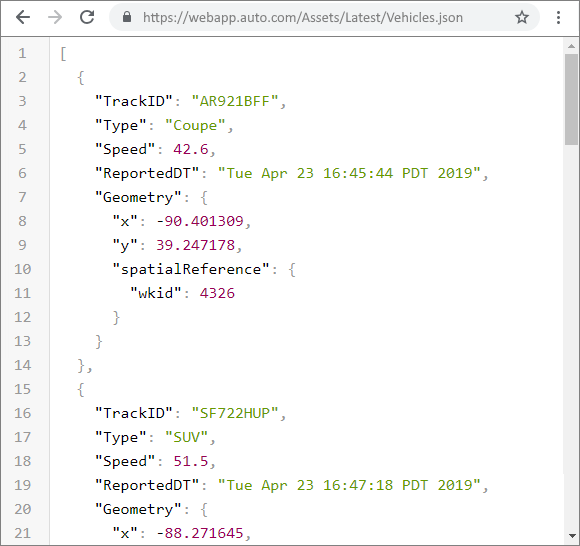Image resolution: width=580 pixels, height=546 pixels.
Task: Click the ReportedDT value ending 16:47:18 PDT 2019
Action: 349,485
